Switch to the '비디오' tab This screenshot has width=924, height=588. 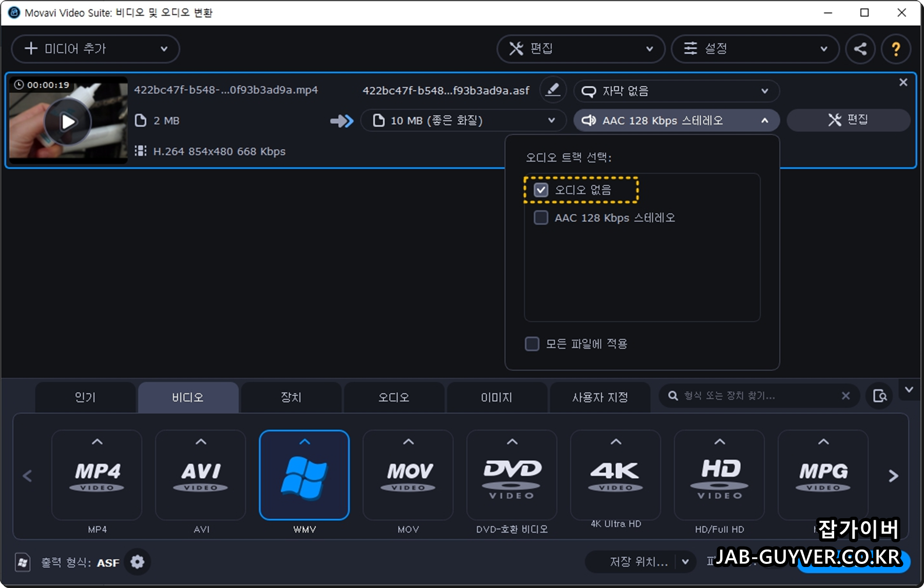point(188,397)
